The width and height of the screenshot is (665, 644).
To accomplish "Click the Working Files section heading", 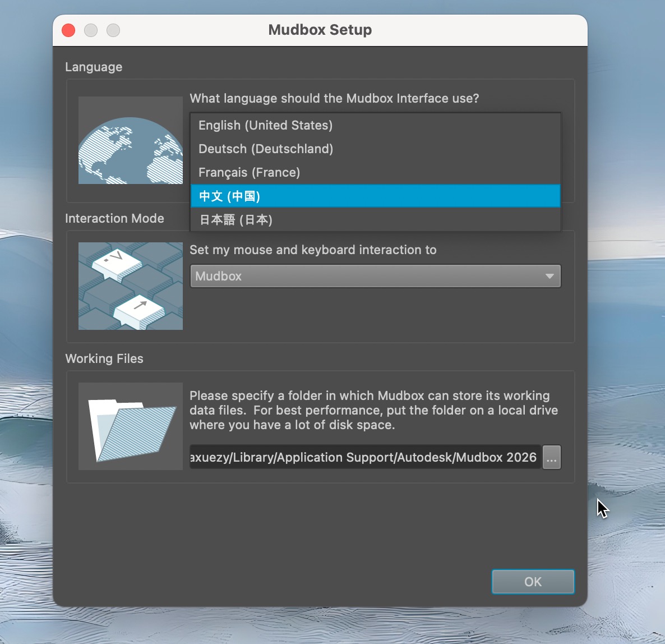I will coord(104,358).
